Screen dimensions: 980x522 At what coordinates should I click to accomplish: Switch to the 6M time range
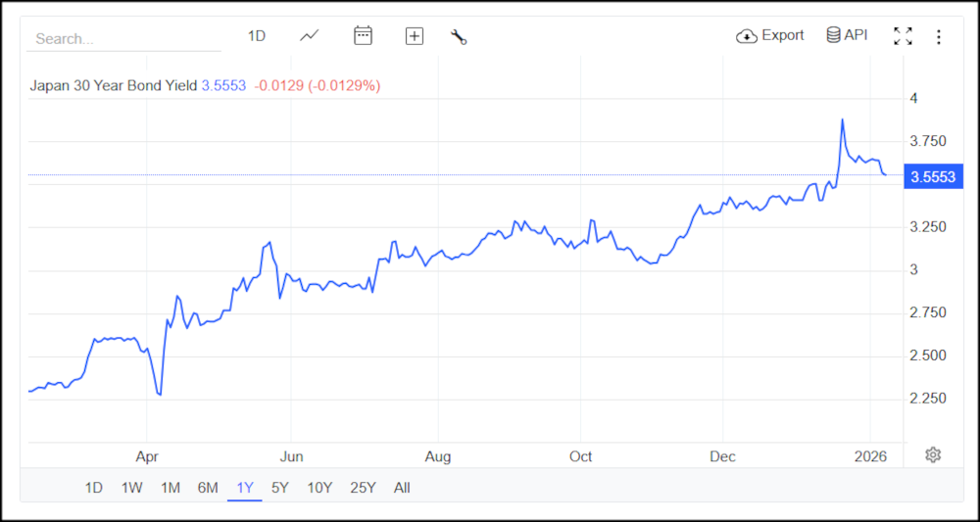pos(207,488)
